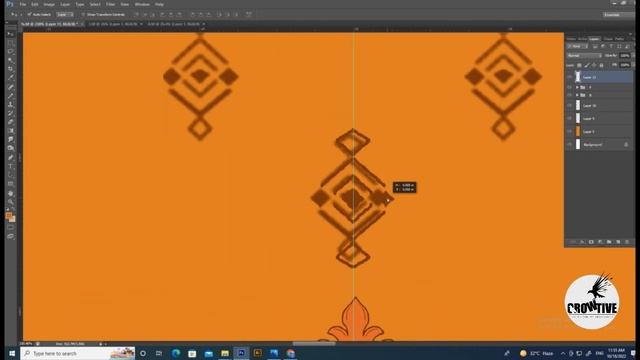Toggle Show Transform Controls checkbox
The width and height of the screenshot is (640, 360).
83,14
